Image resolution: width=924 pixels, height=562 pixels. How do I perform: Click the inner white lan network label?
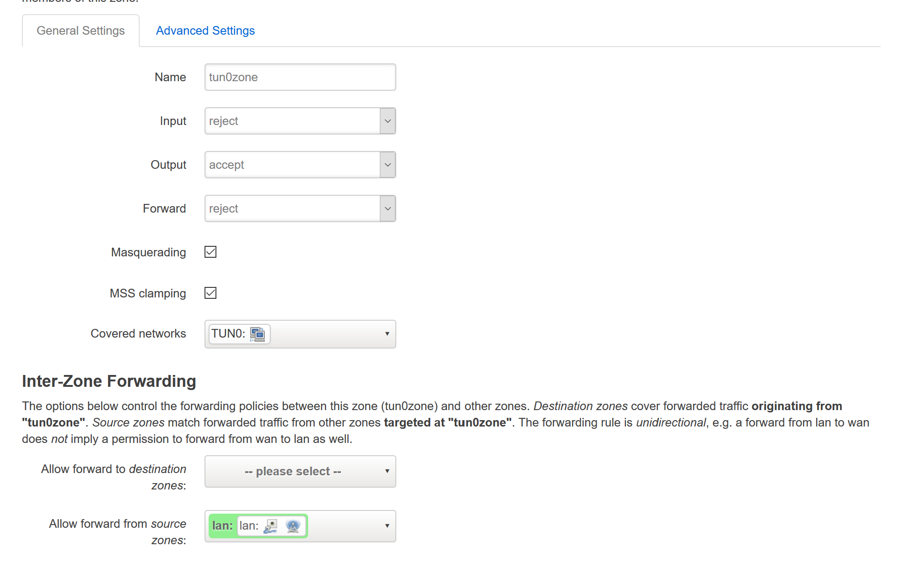[249, 526]
